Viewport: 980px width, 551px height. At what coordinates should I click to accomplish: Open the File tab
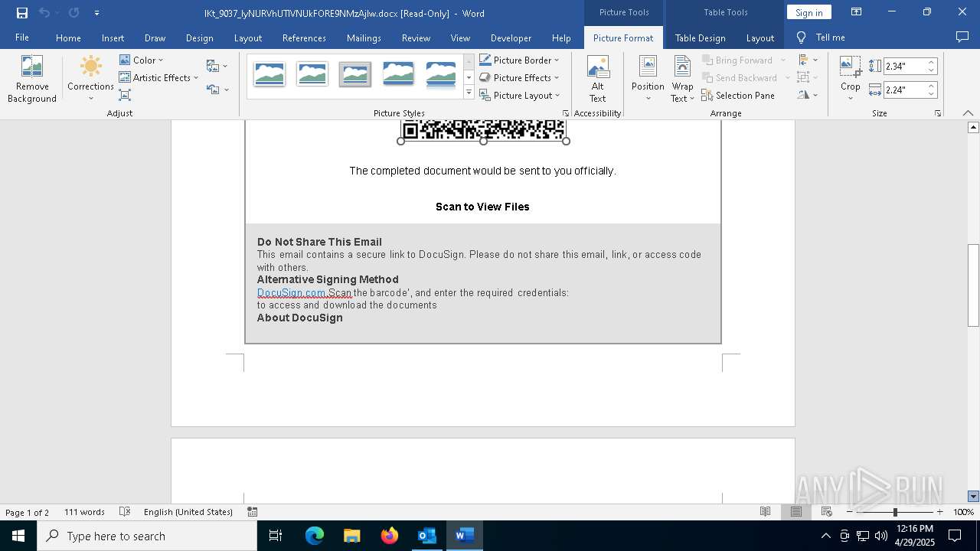22,37
